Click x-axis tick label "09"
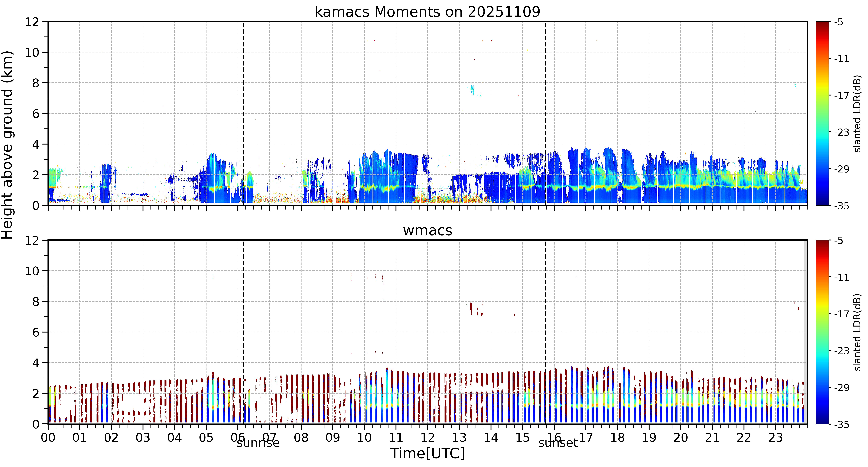 coord(333,438)
